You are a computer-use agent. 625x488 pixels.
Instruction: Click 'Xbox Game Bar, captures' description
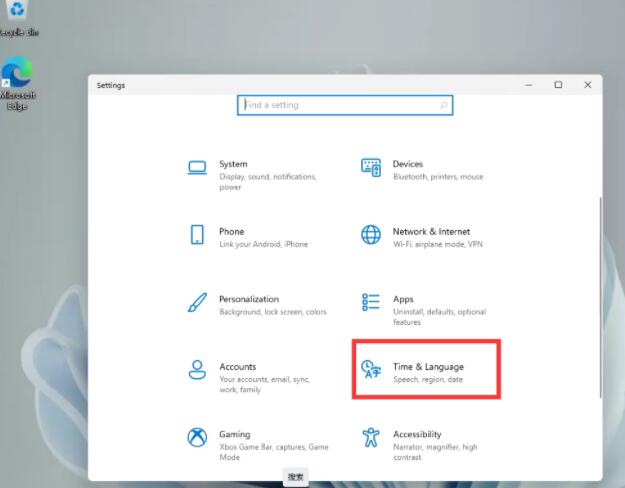(x=274, y=452)
